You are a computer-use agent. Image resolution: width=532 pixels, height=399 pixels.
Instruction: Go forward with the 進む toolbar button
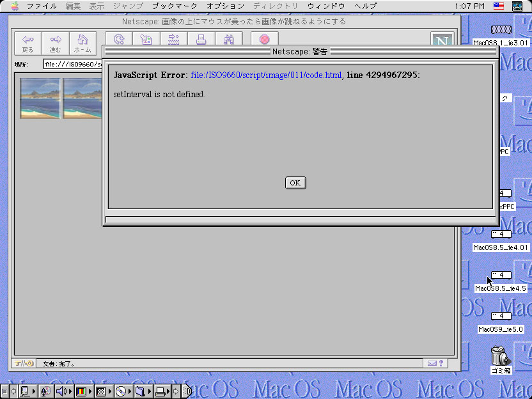coord(56,43)
